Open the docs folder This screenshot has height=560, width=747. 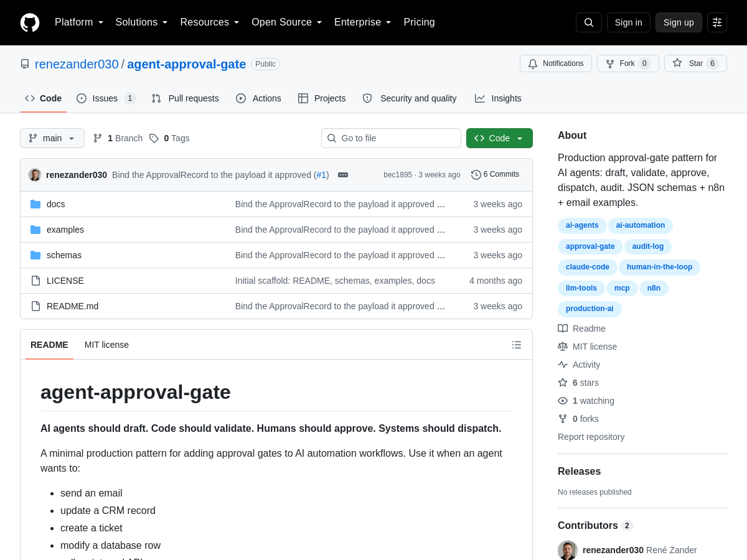point(56,204)
